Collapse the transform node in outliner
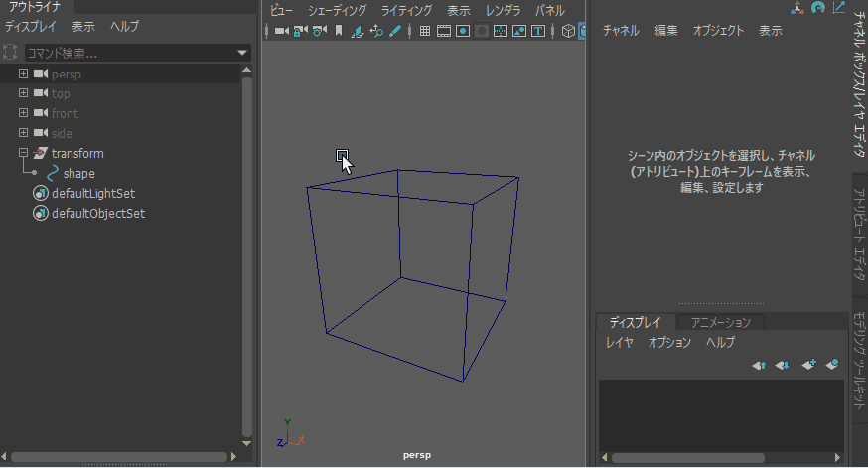This screenshot has width=868, height=468. (x=24, y=153)
